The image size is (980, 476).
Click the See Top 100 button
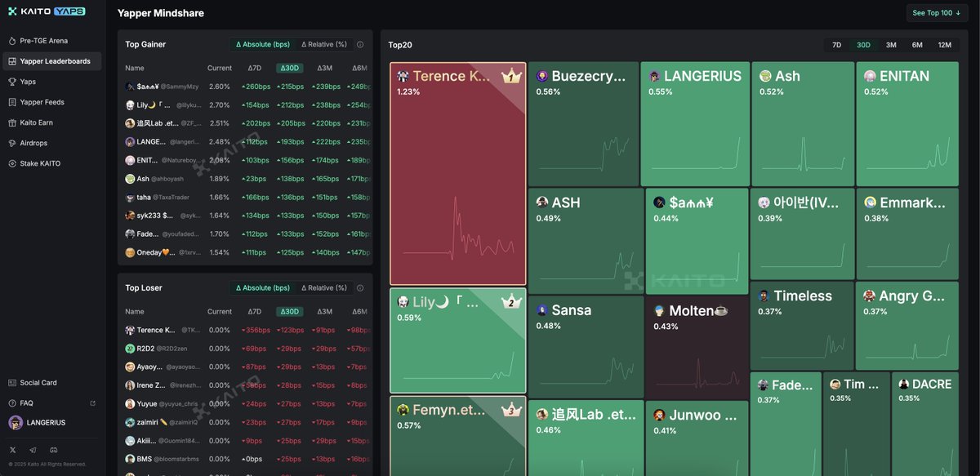point(937,13)
